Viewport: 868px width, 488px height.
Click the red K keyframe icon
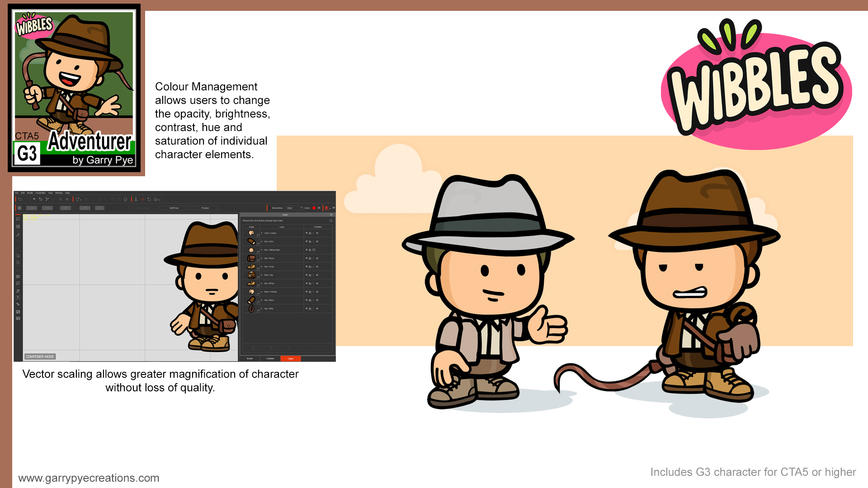coord(327,208)
